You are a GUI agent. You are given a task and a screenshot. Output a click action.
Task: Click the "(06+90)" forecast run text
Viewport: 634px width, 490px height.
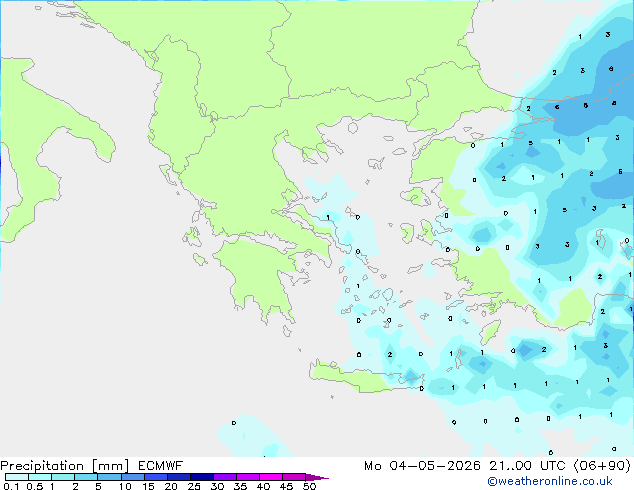[x=602, y=466]
